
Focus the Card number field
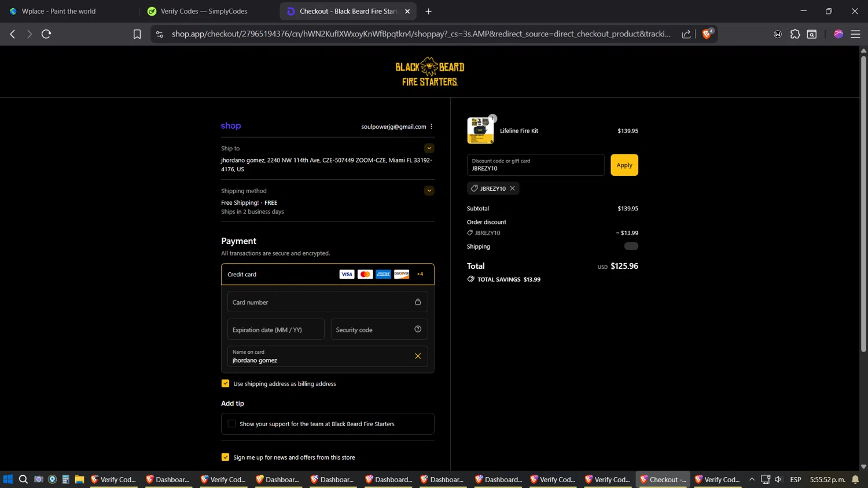click(328, 302)
